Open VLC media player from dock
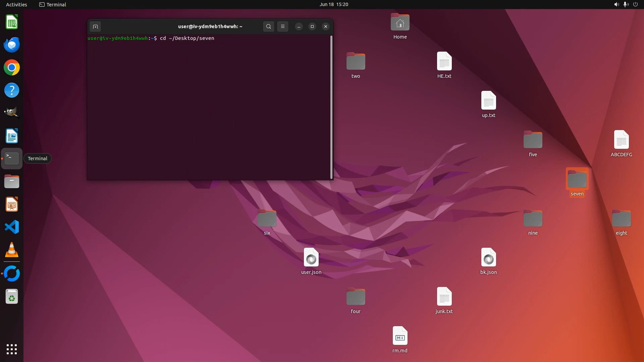 point(12,250)
